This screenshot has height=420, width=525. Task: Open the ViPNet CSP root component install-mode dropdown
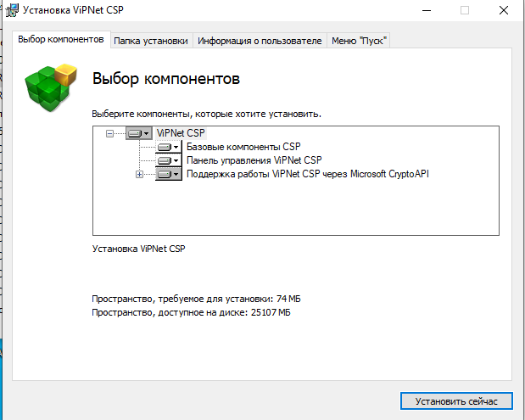pos(138,133)
